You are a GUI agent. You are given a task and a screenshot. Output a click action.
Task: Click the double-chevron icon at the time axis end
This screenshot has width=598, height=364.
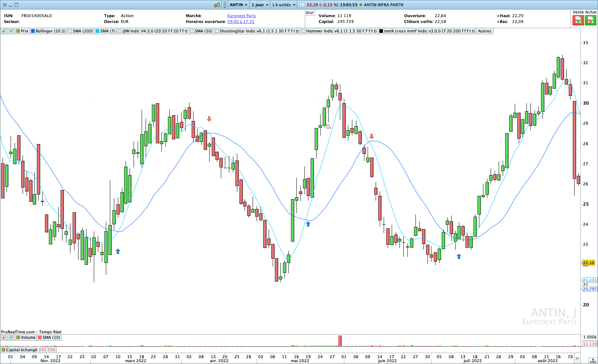tap(577, 359)
